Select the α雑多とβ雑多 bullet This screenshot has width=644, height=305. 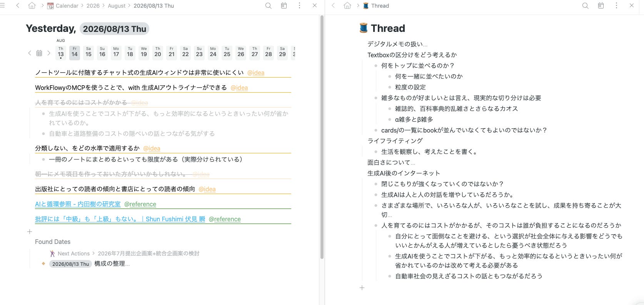click(x=414, y=119)
